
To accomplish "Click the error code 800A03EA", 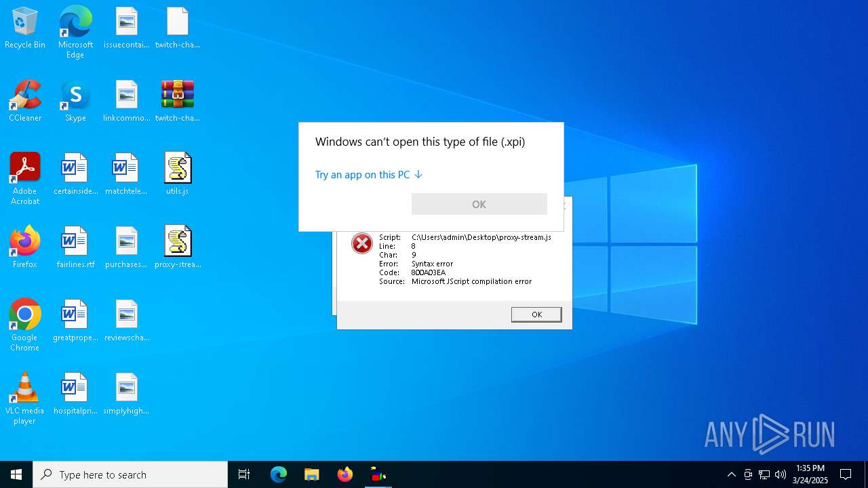I will coord(428,272).
